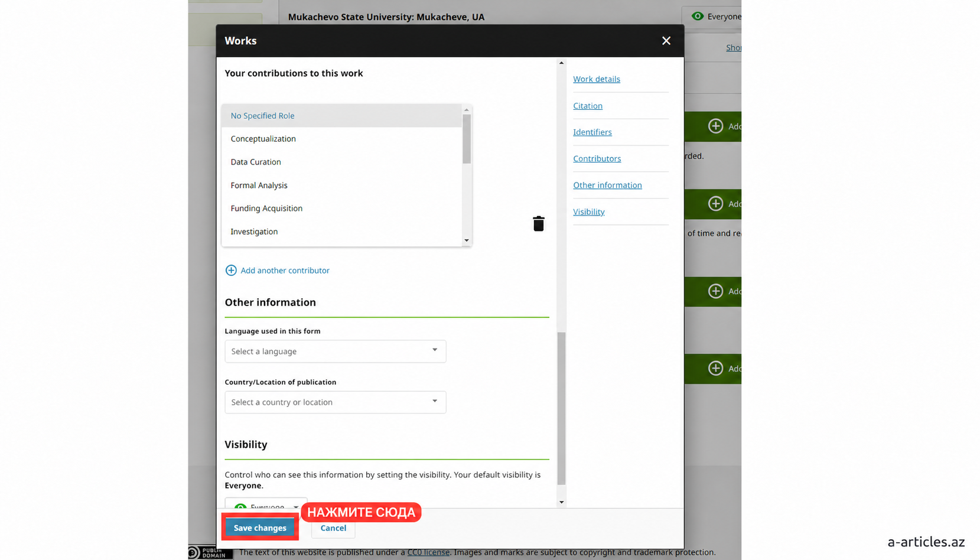Expand the Everyone visibility dropdown in the form

click(x=266, y=504)
